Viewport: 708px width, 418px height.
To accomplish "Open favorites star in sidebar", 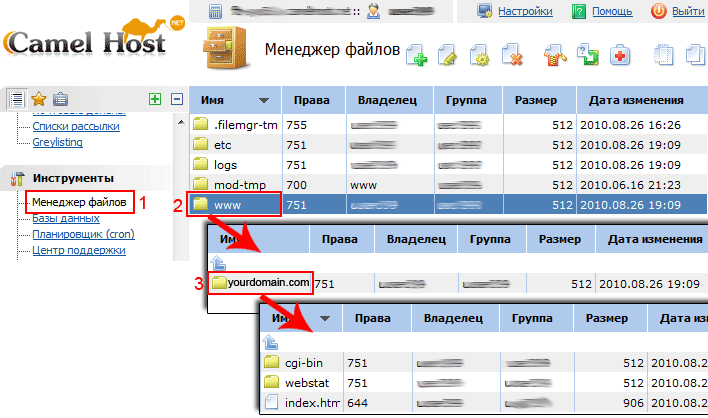I will click(x=39, y=98).
